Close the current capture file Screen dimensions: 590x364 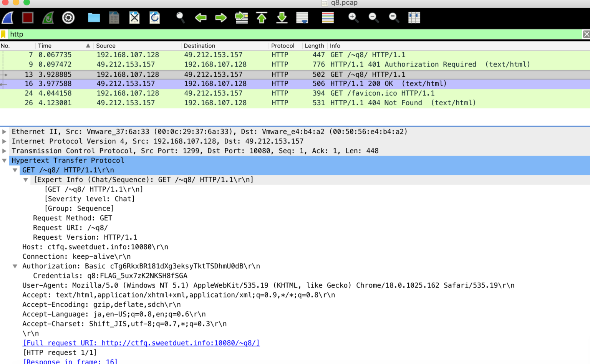(134, 18)
